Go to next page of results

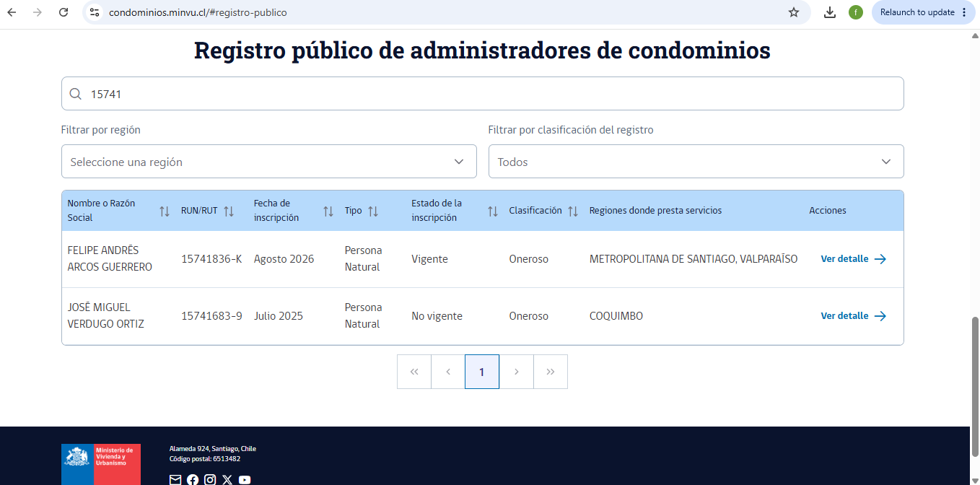point(517,372)
